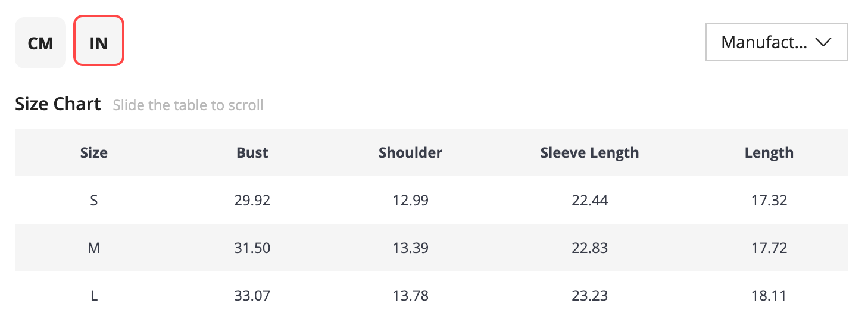Select the L size row label
The height and width of the screenshot is (331, 868).
[x=94, y=296]
